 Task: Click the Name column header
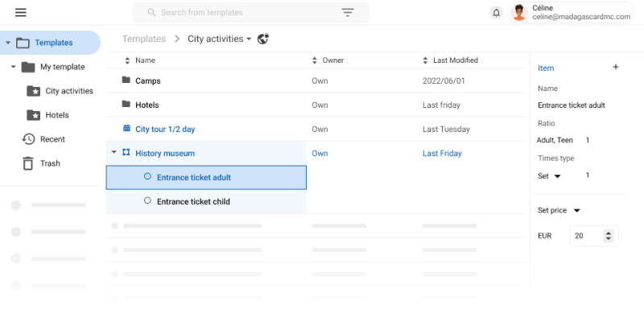pos(145,60)
